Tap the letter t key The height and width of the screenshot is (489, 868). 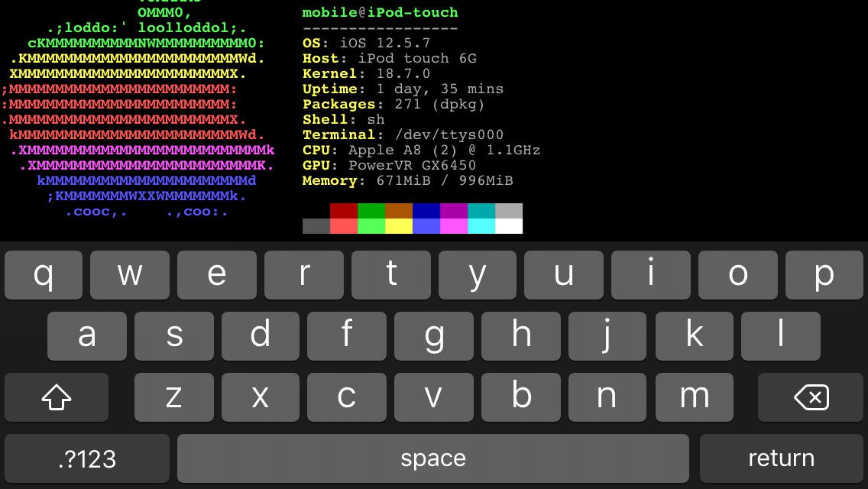click(391, 274)
